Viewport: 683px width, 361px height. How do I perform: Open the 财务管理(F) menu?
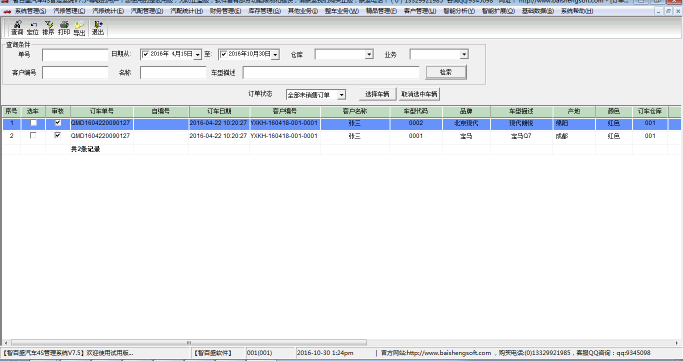225,11
